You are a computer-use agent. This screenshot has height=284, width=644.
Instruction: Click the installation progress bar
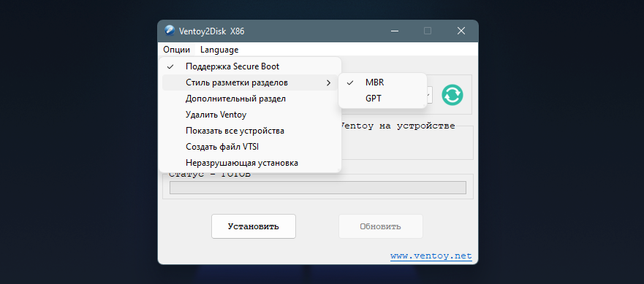pos(317,188)
